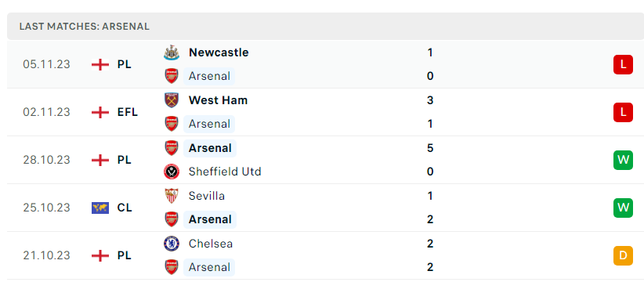
Task: Open the Newcastle team name link
Action: 219,52
